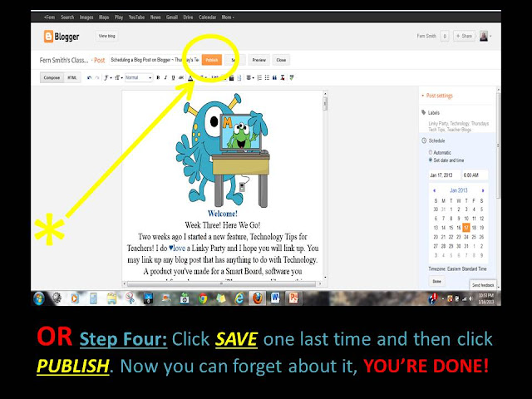Viewport: 532px width, 399px height.
Task: Click the Jan 17, 2013 date field
Action: [444, 175]
